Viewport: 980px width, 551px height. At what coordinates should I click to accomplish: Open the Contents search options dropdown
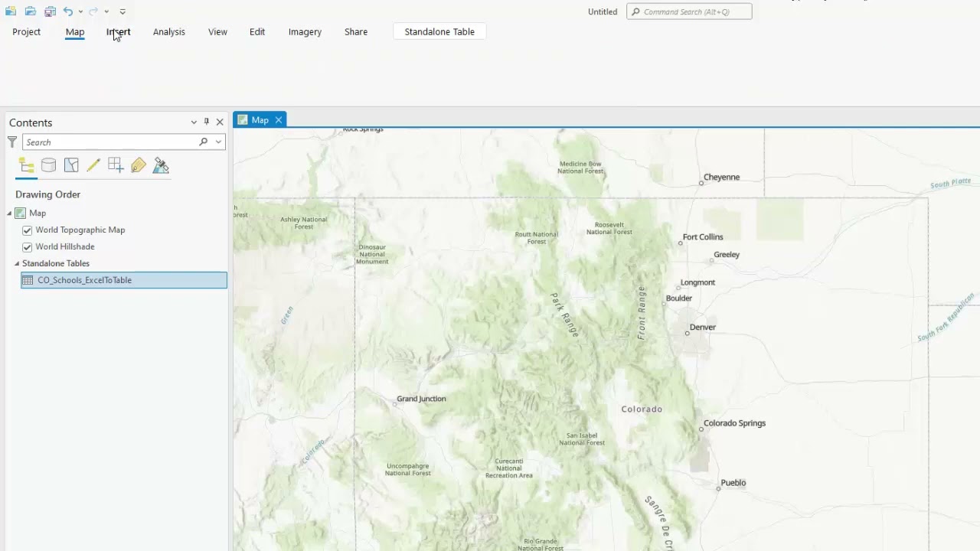(218, 142)
